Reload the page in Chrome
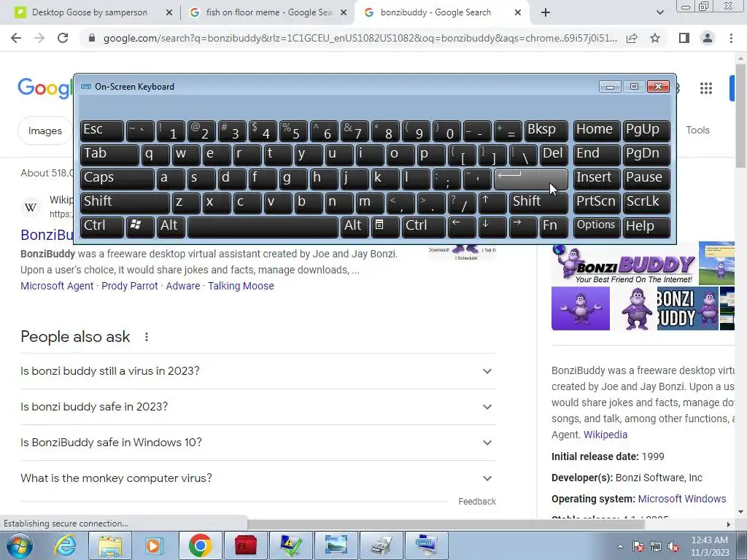Image resolution: width=747 pixels, height=560 pixels. [x=63, y=38]
